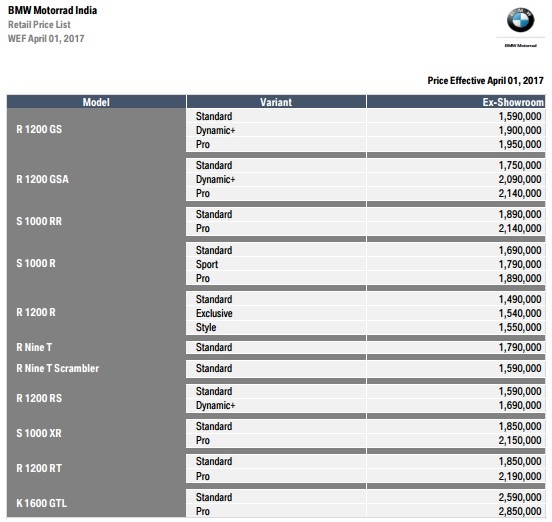Click 'WEF April 01, 2017' text
This screenshot has width=552, height=522.
(46, 39)
